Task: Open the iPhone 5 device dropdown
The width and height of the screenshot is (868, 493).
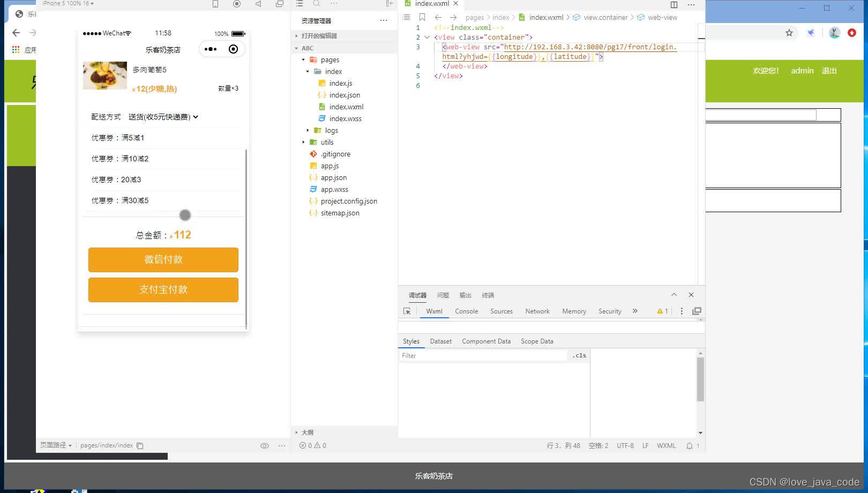Action: pyautogui.click(x=68, y=3)
